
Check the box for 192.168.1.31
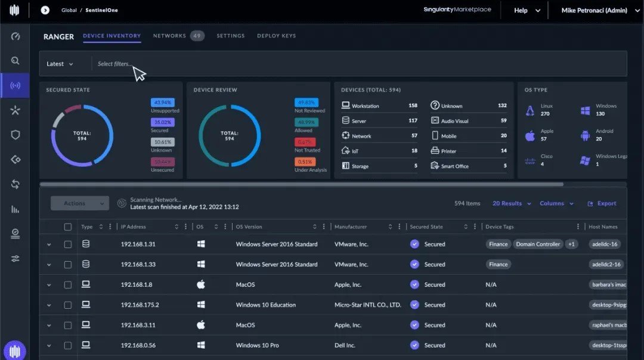[x=68, y=244]
